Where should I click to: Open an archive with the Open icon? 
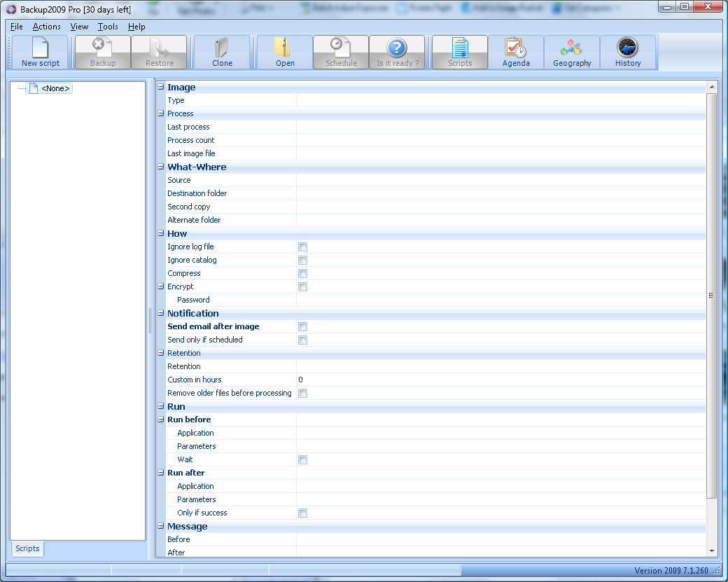tap(285, 53)
